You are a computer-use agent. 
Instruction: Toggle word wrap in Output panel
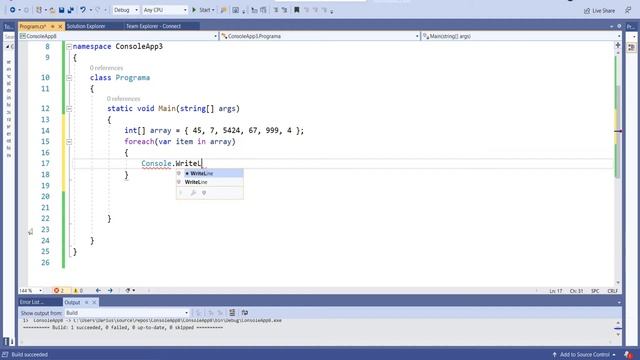click(x=244, y=313)
